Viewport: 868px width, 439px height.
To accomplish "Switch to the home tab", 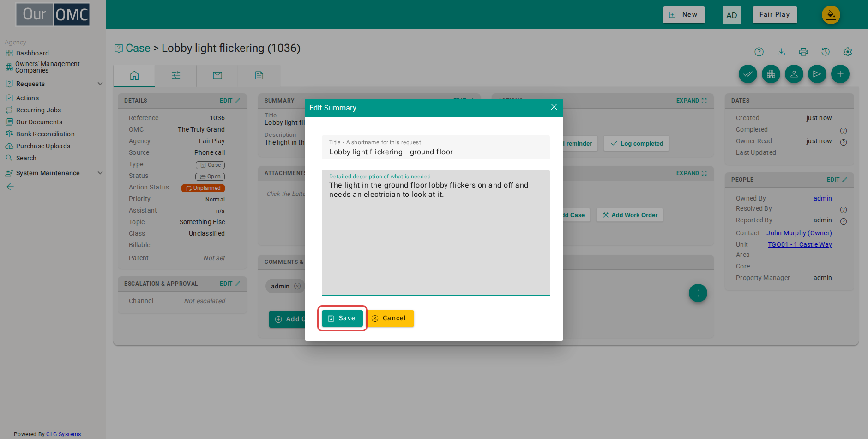I will pos(134,75).
